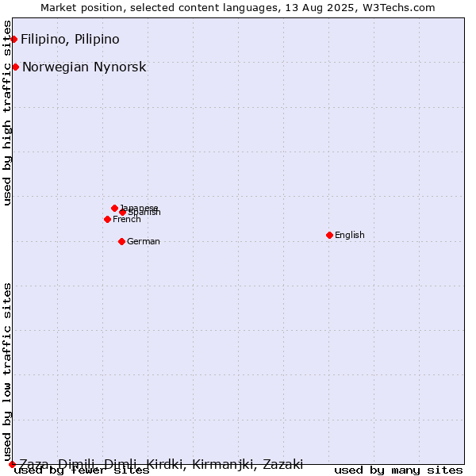Select the Japanese data point marker
Image resolution: width=476 pixels, height=476 pixels.
pyautogui.click(x=114, y=208)
